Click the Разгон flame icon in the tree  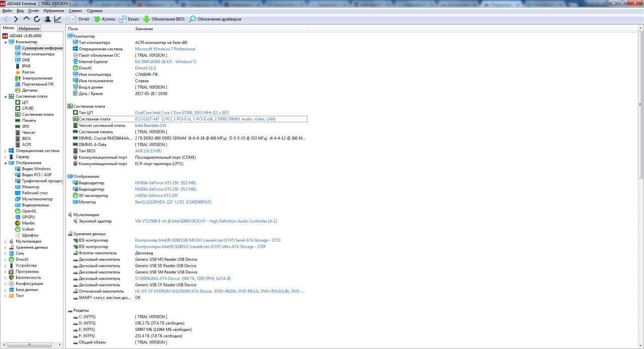18,72
